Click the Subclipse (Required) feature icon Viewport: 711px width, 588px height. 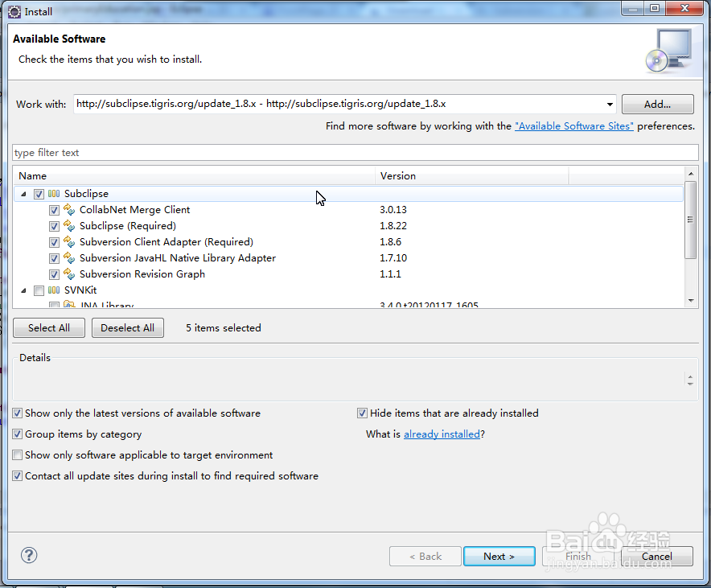(69, 225)
